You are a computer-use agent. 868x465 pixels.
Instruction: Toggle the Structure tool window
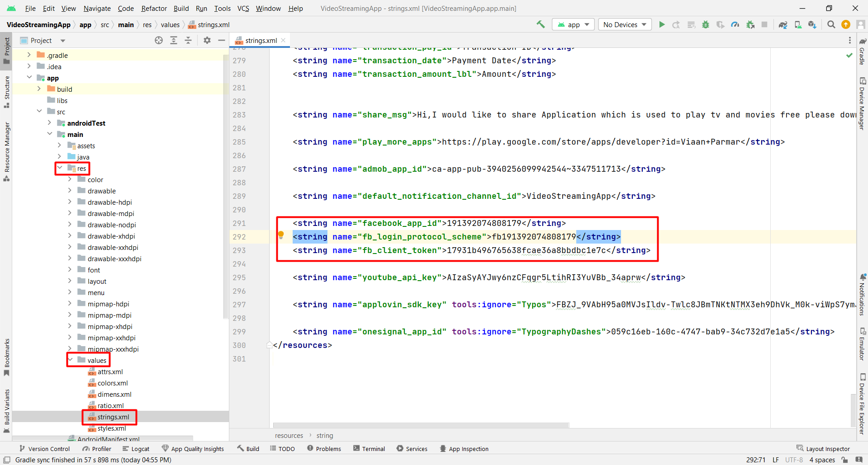click(6, 92)
